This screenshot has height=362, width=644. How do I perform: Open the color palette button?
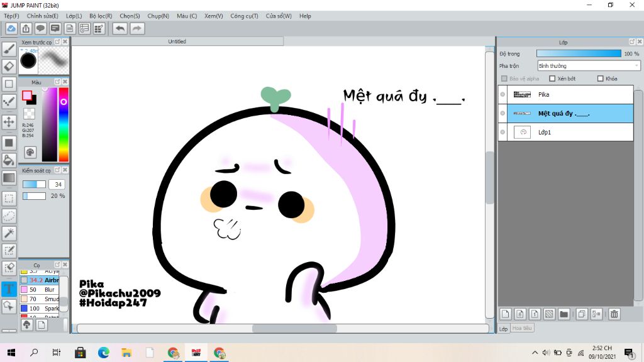30,152
